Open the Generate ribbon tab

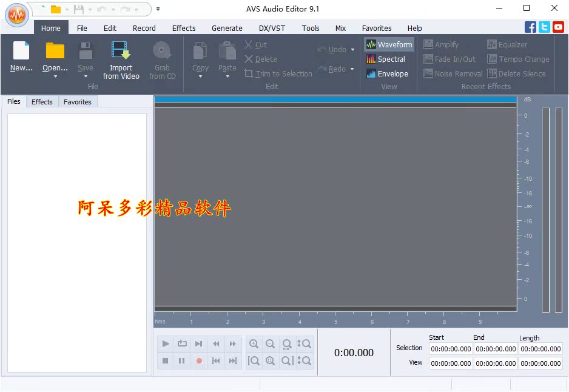pos(227,29)
